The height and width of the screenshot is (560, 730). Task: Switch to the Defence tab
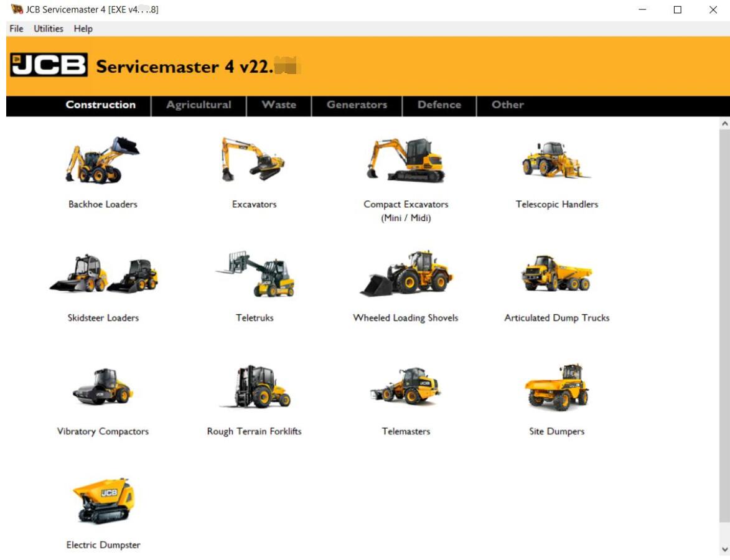point(439,105)
